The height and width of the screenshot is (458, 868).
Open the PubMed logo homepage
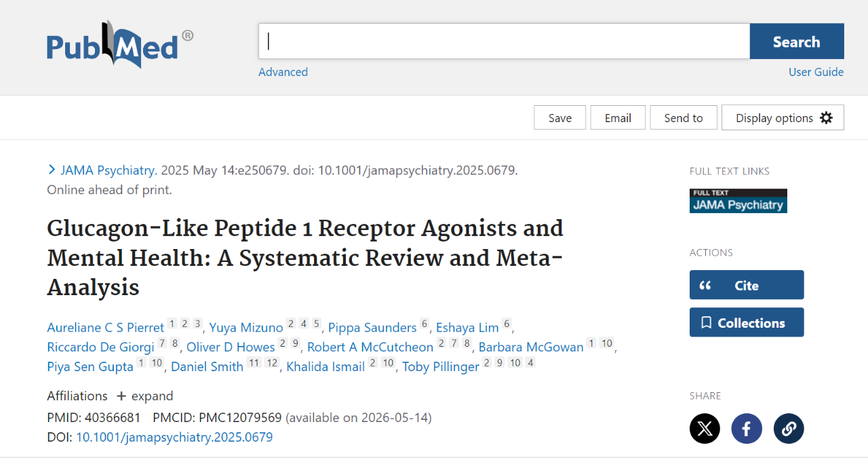coord(119,45)
